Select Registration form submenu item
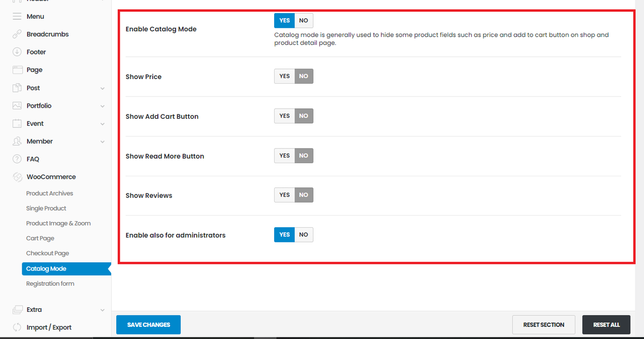 pyautogui.click(x=50, y=284)
